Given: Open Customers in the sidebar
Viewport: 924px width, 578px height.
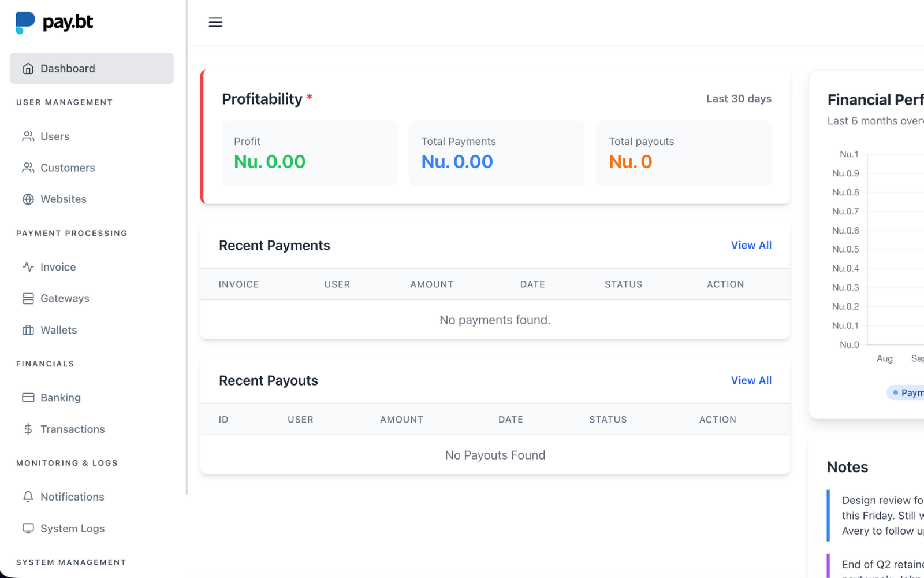Looking at the screenshot, I should [68, 168].
